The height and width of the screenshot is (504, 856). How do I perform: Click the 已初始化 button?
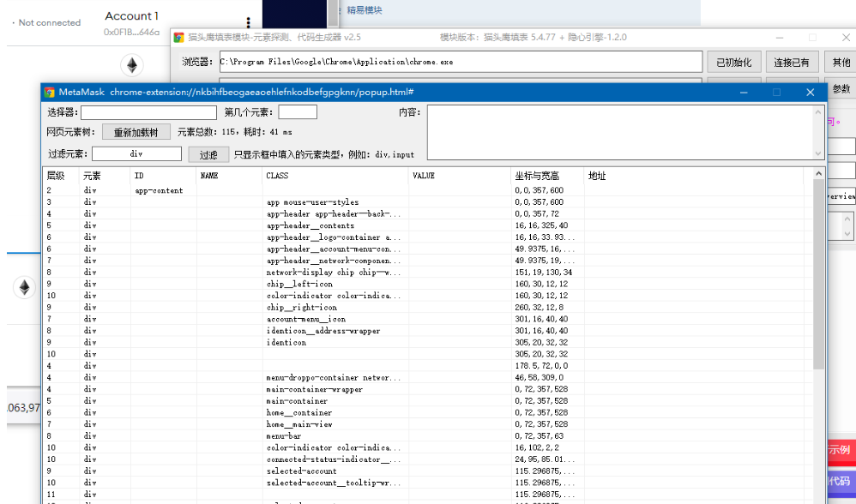coord(734,63)
